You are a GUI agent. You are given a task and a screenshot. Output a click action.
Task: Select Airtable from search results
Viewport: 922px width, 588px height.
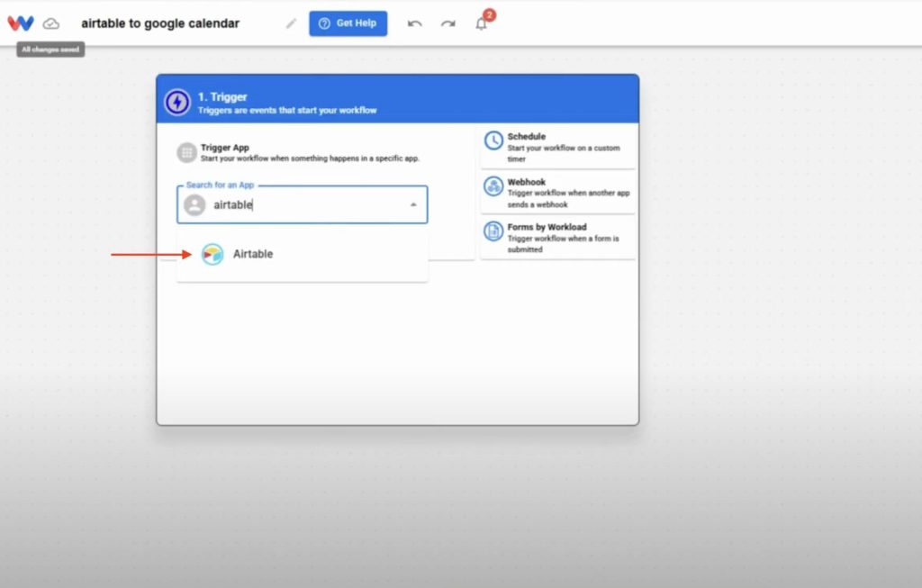click(x=303, y=254)
